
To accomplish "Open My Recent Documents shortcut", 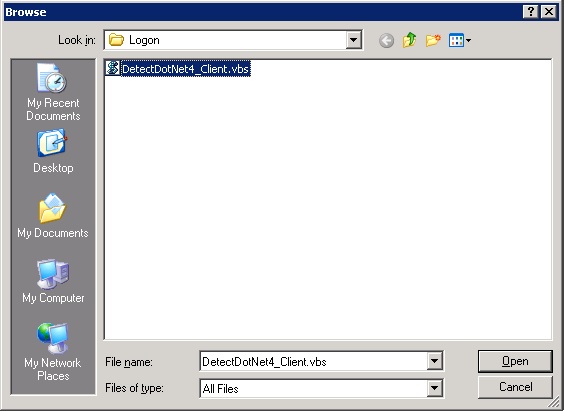I will coord(53,92).
